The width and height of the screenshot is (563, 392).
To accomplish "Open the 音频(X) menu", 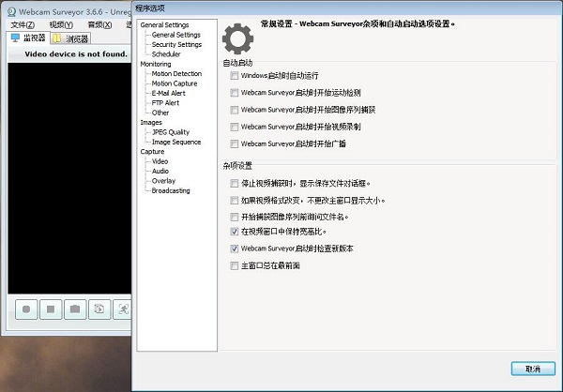I will point(99,24).
